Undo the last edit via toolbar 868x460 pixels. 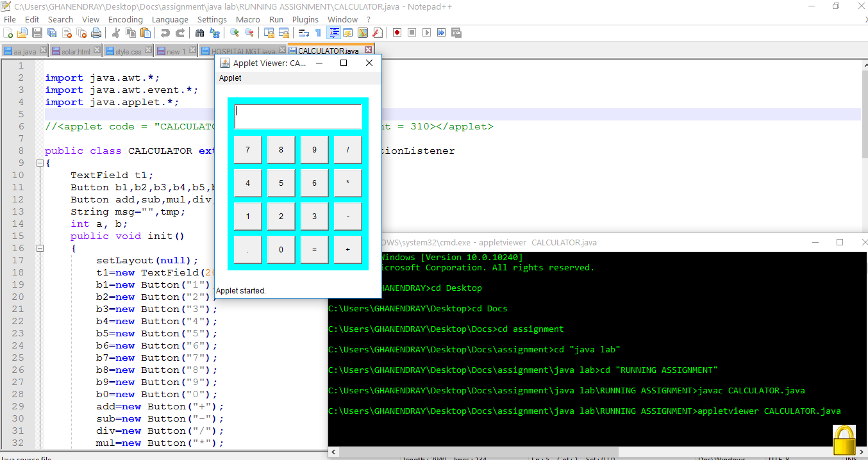[x=165, y=33]
